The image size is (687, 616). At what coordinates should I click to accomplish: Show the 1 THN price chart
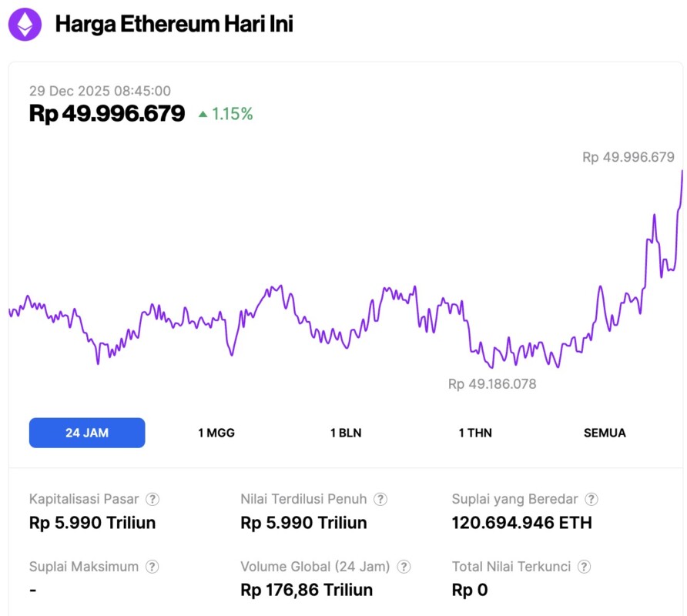coord(475,433)
